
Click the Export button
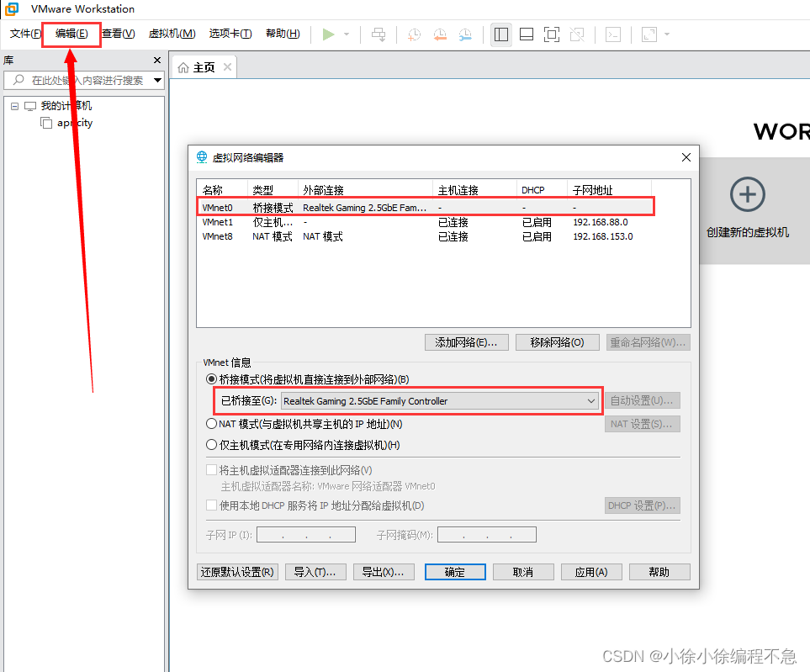click(x=384, y=572)
